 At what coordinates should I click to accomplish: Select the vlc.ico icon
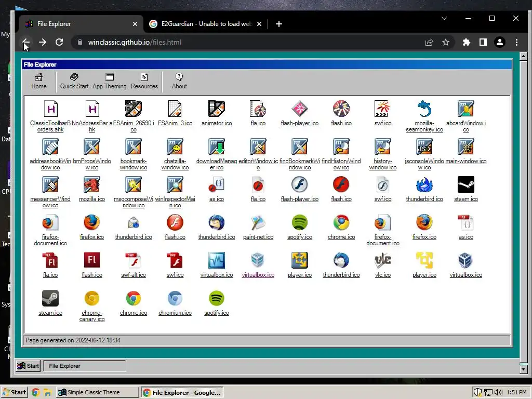coord(383,261)
